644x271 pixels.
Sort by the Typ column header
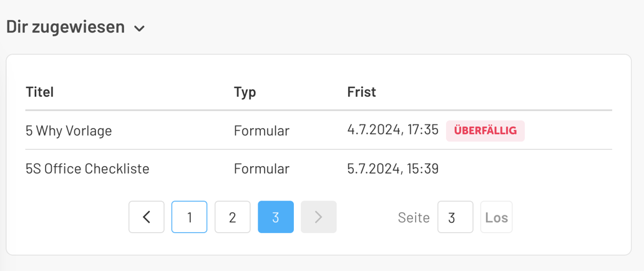tap(245, 92)
